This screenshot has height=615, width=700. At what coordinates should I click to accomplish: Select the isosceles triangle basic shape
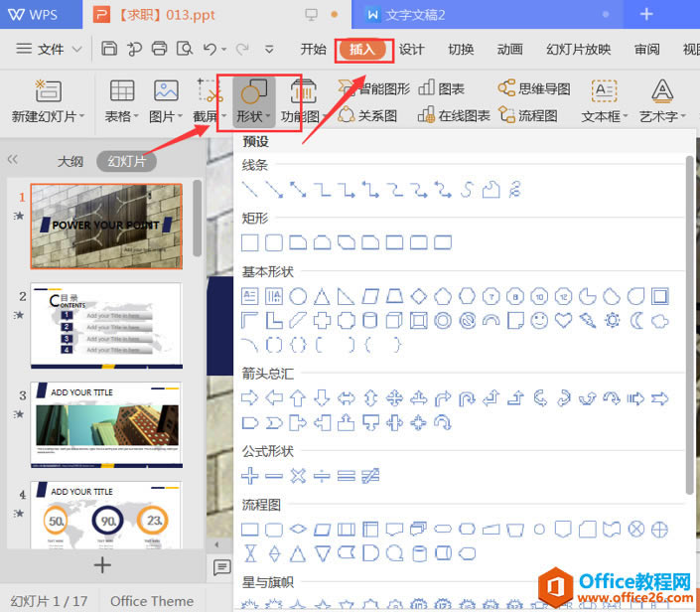pyautogui.click(x=323, y=296)
